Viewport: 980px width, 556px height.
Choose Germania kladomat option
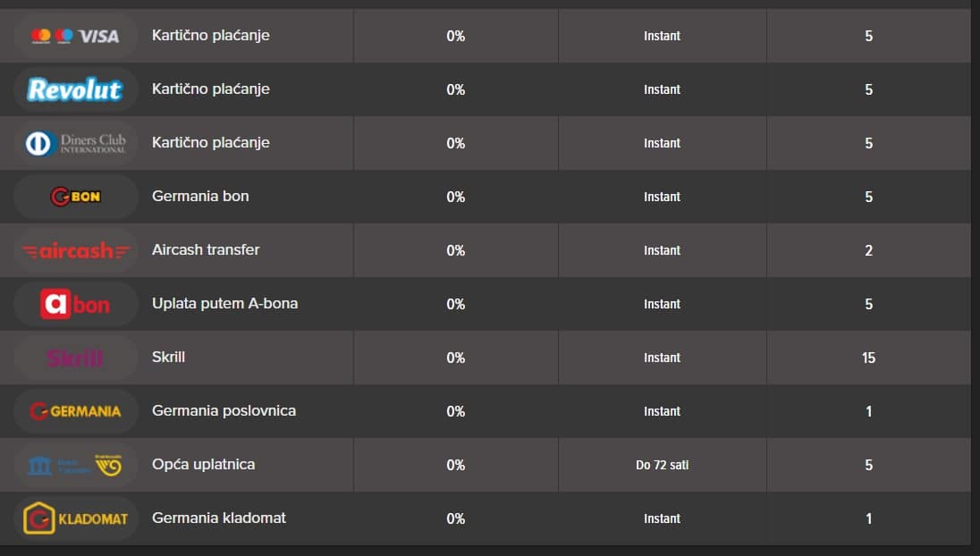pos(219,518)
